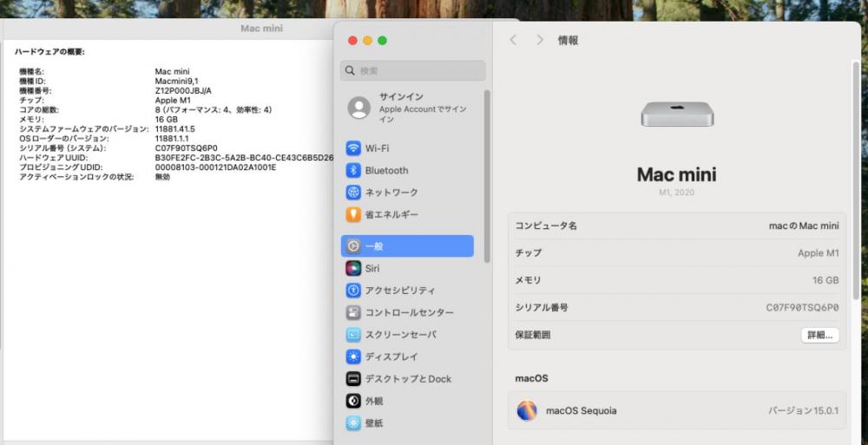Click the 省エネルギー lightbulb icon

[353, 214]
